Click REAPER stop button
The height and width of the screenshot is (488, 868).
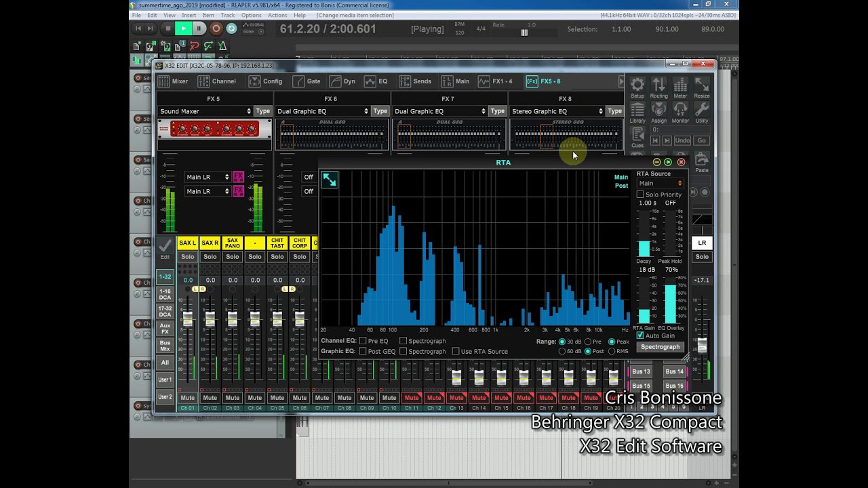[x=167, y=28]
